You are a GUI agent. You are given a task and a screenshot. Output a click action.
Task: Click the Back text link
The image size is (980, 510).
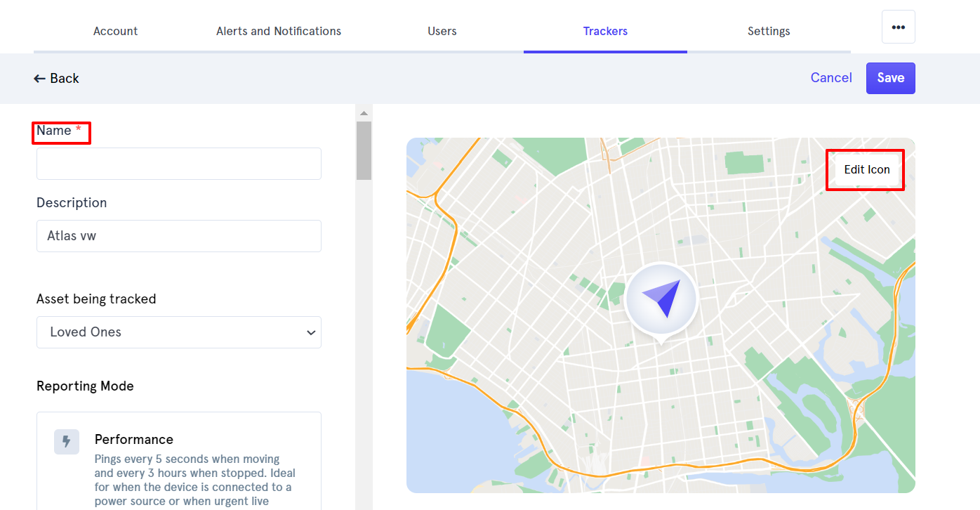point(65,79)
